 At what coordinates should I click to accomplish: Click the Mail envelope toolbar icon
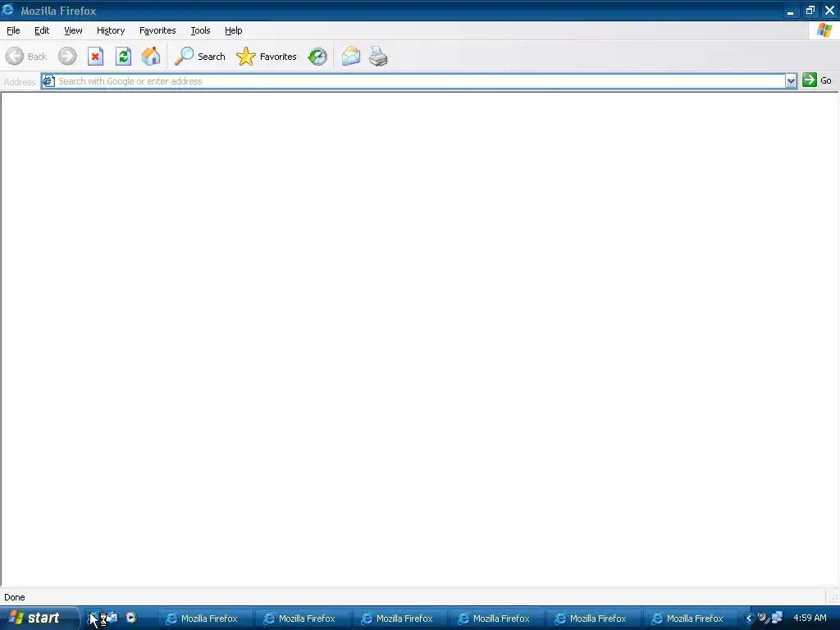tap(351, 57)
